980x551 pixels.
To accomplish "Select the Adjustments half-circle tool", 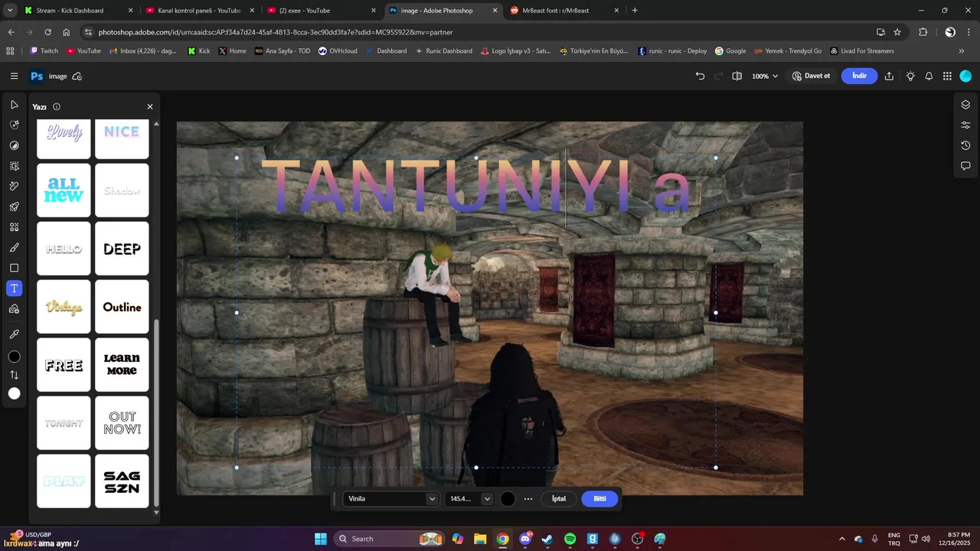I will (14, 145).
